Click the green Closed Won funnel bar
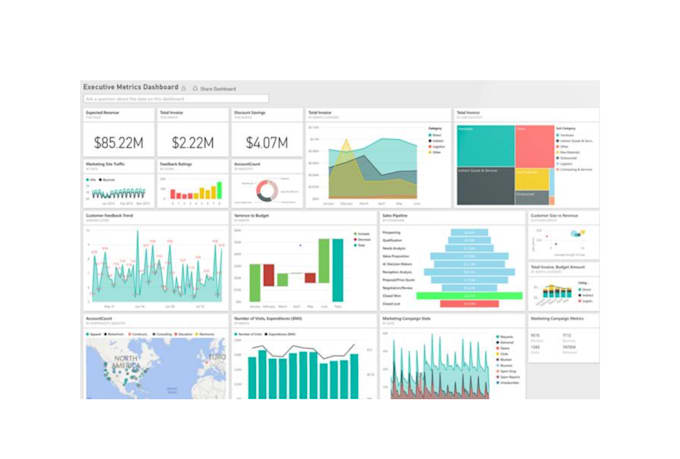Viewport: 680px width, 459px height. coord(469,296)
